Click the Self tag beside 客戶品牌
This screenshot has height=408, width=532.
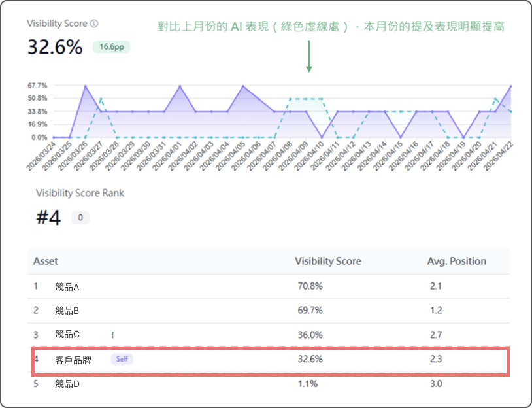122,359
